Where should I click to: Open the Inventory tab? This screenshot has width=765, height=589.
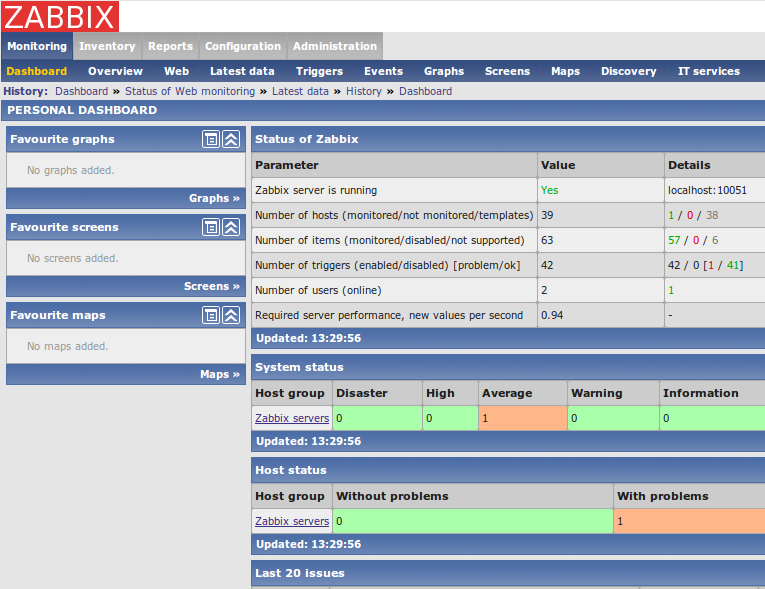coord(107,46)
